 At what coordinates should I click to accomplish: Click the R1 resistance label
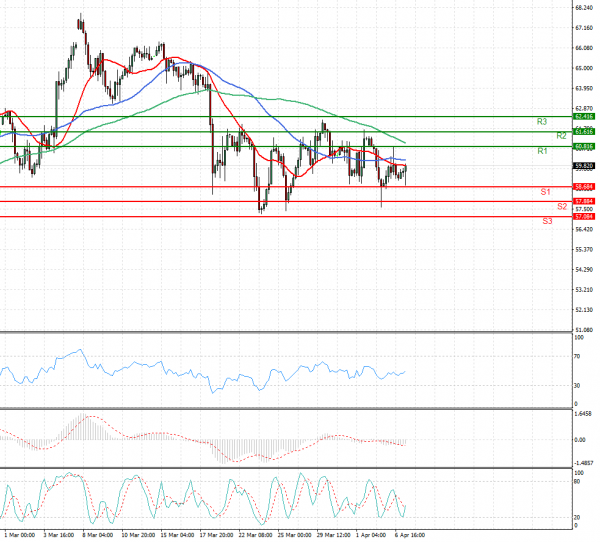542,151
